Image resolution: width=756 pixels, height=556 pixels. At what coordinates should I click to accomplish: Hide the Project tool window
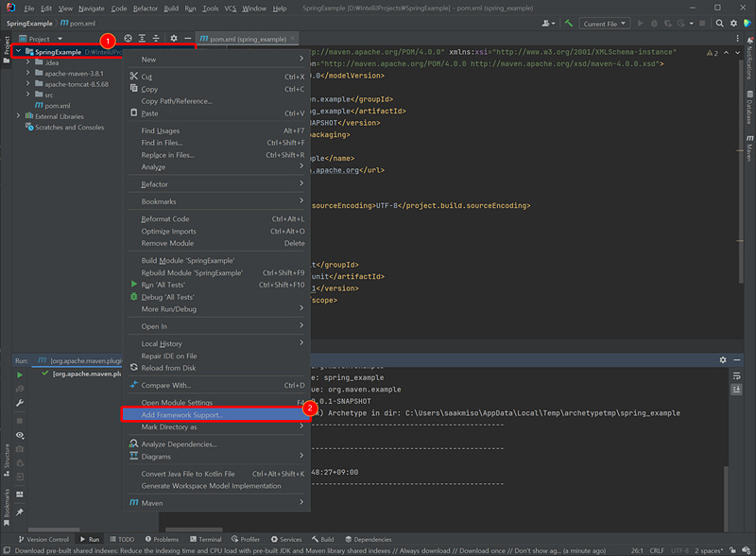tap(187, 38)
